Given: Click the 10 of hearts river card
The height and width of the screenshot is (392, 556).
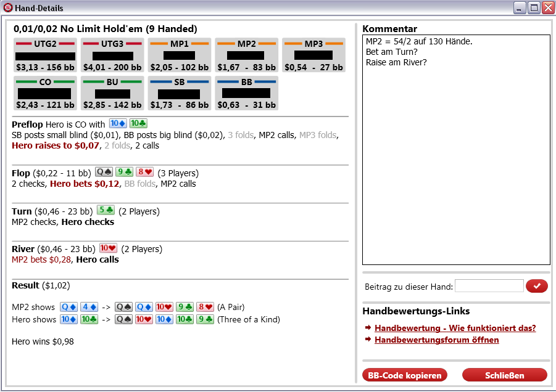Looking at the screenshot, I should (108, 248).
